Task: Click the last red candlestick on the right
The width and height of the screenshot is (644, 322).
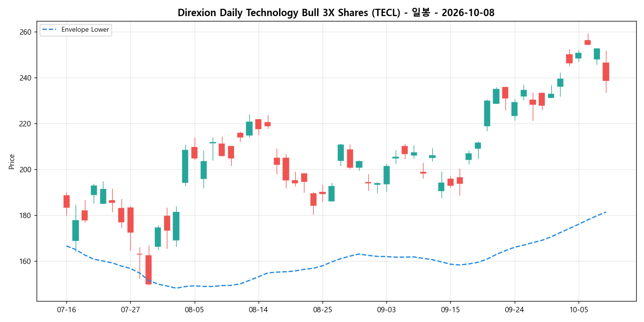Action: coord(606,72)
